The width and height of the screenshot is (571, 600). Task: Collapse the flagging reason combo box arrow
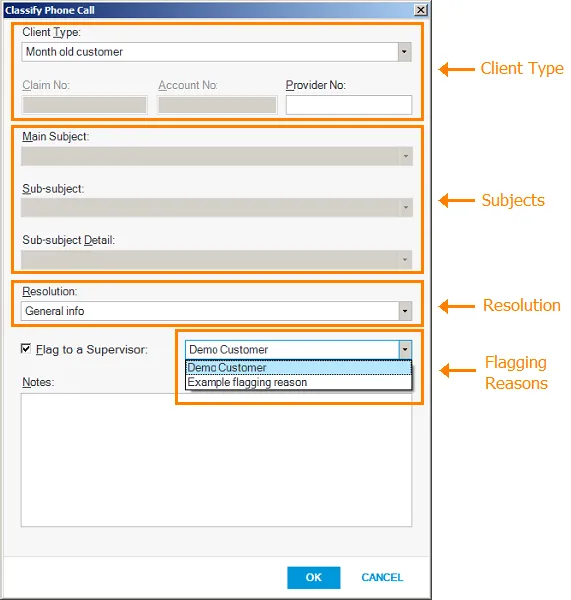coord(405,349)
